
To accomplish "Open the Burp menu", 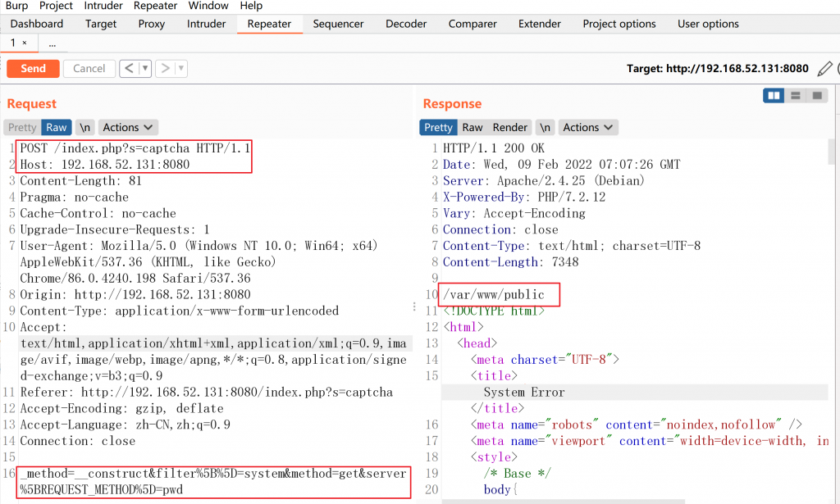I will click(x=16, y=6).
